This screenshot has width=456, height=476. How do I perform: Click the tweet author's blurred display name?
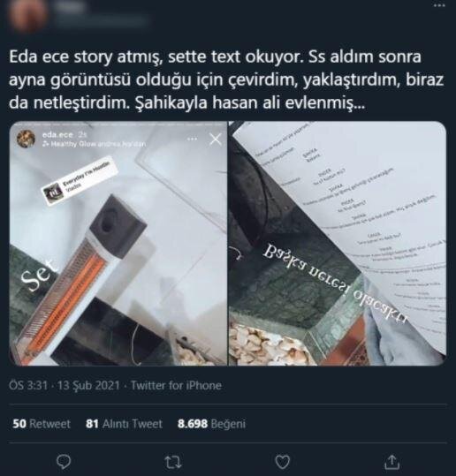(70, 8)
